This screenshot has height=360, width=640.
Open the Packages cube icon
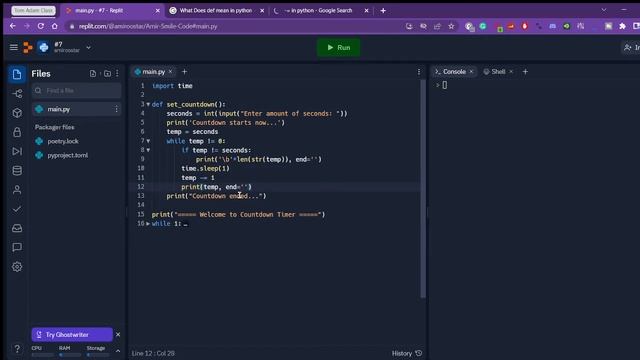[x=17, y=113]
